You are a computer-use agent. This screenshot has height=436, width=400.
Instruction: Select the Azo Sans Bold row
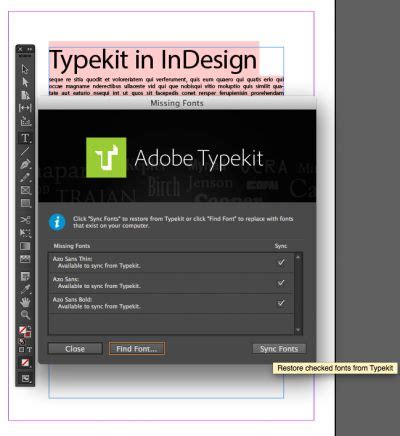(x=171, y=303)
